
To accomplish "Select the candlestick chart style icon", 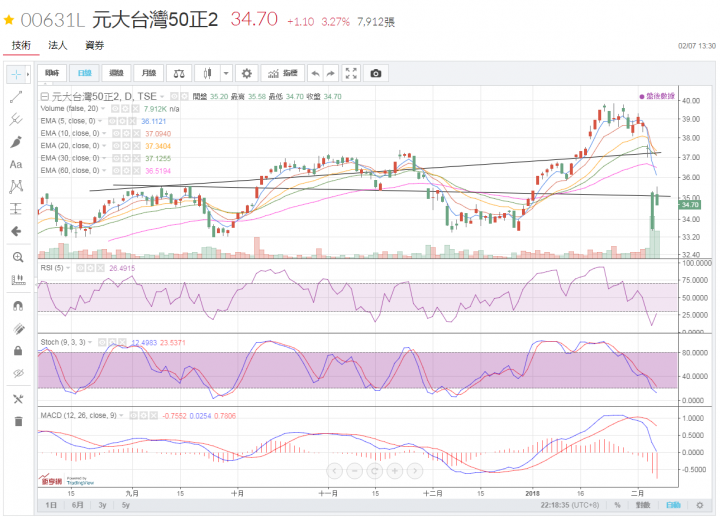I will (x=208, y=73).
